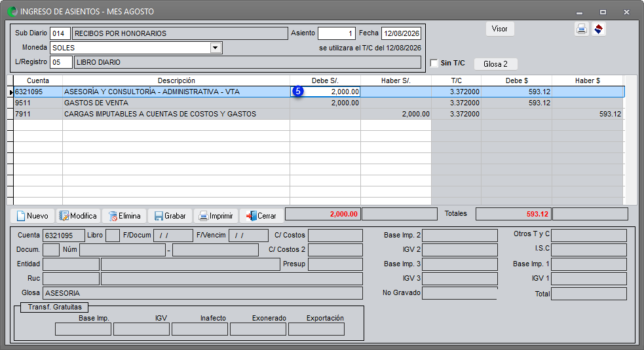Click the Núm series field
This screenshot has height=350, width=644.
pos(123,250)
